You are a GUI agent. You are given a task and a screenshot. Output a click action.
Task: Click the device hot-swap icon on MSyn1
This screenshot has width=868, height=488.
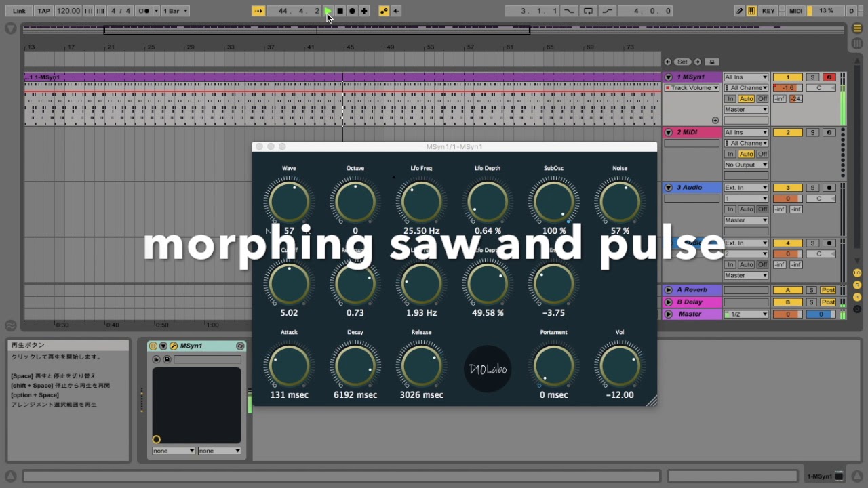240,346
